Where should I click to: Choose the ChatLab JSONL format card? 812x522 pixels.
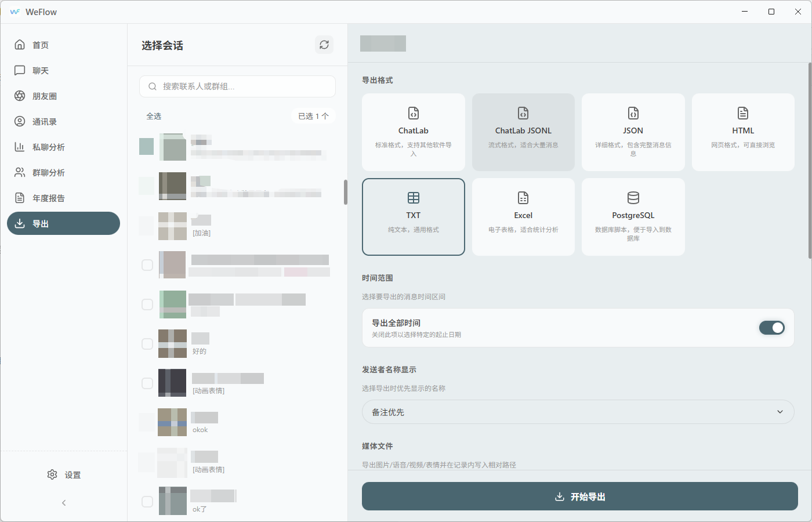point(523,132)
